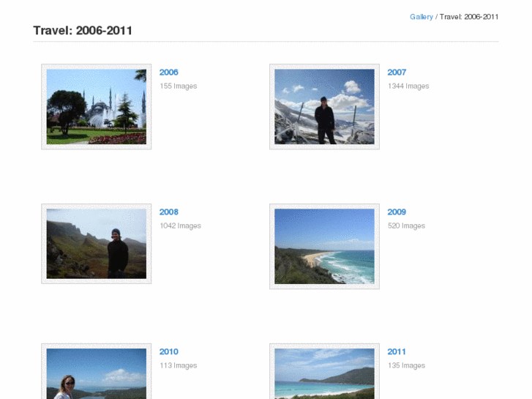Click the '135 Images' text

[406, 366]
